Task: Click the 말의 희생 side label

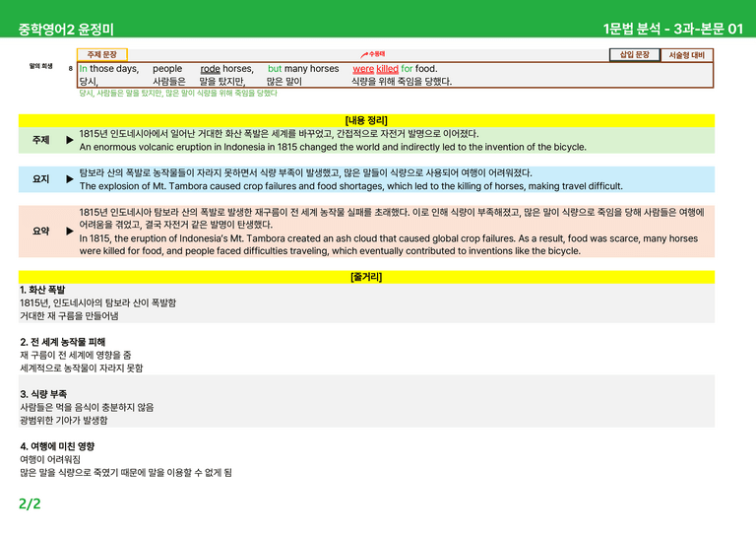Action: tap(41, 66)
